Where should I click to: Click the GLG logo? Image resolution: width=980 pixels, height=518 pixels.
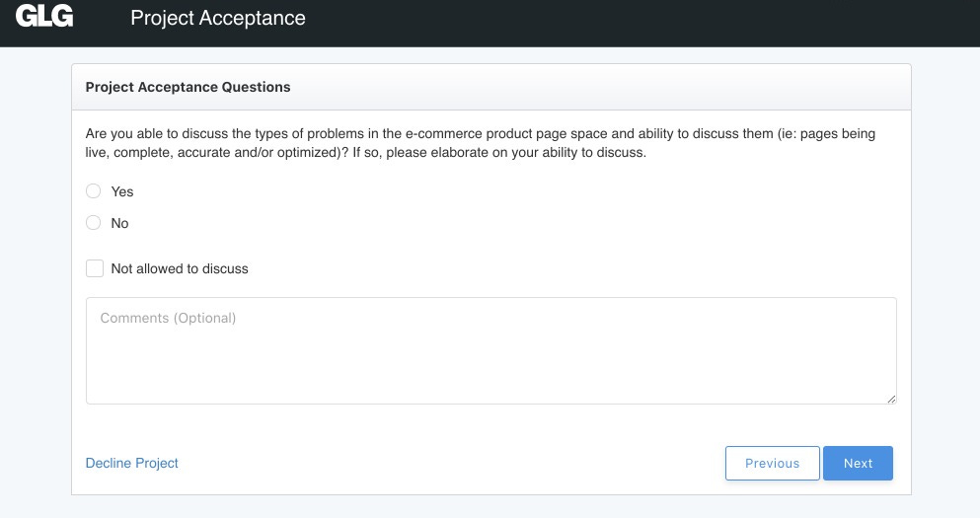(44, 17)
